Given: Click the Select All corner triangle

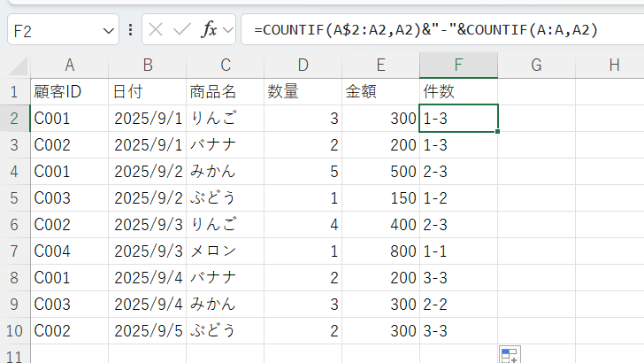Looking at the screenshot, I should pos(18,66).
